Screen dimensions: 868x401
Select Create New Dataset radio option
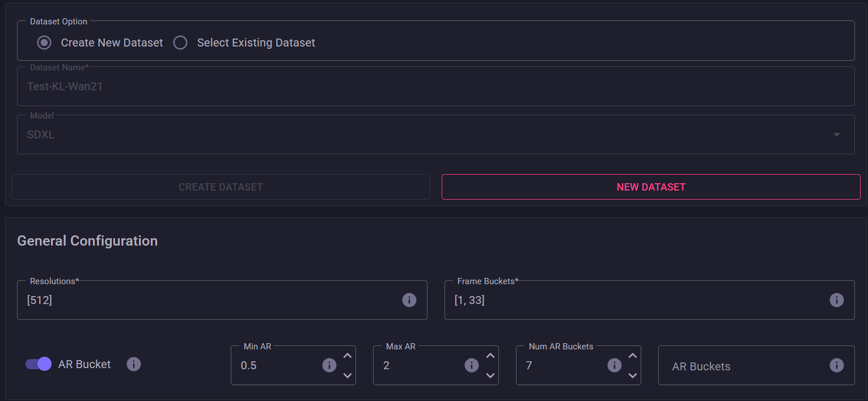[x=44, y=43]
